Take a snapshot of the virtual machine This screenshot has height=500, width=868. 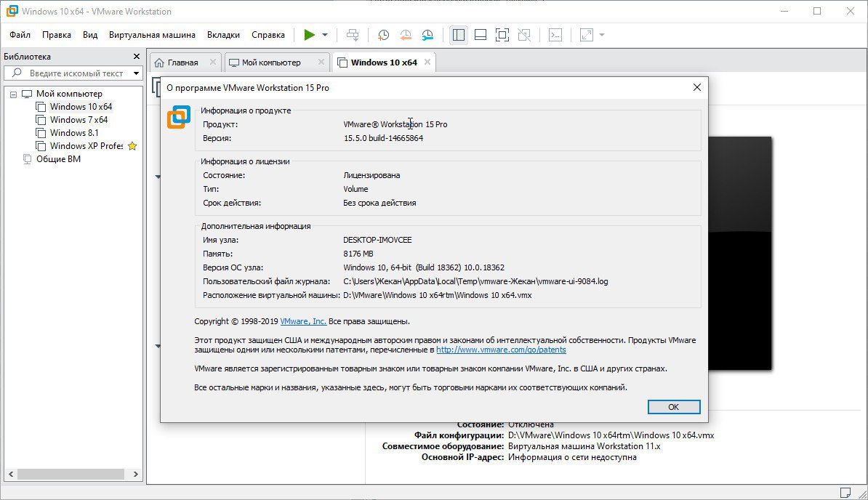[x=383, y=35]
